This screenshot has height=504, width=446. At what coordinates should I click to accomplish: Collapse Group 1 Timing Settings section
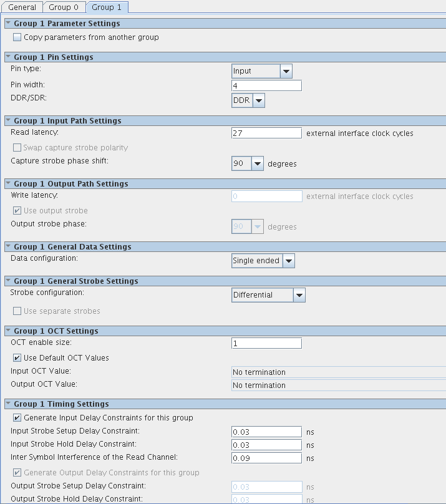click(8, 404)
